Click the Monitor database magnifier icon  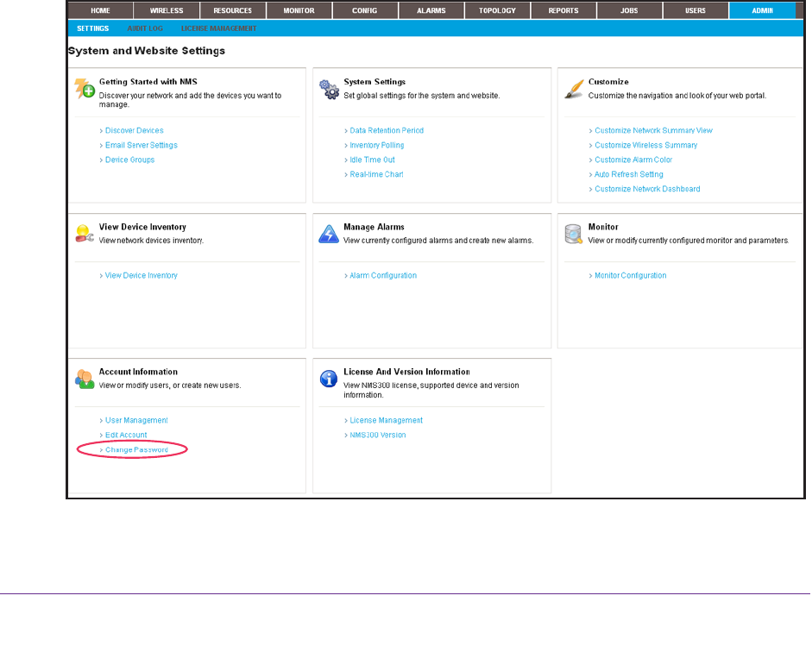tap(573, 234)
